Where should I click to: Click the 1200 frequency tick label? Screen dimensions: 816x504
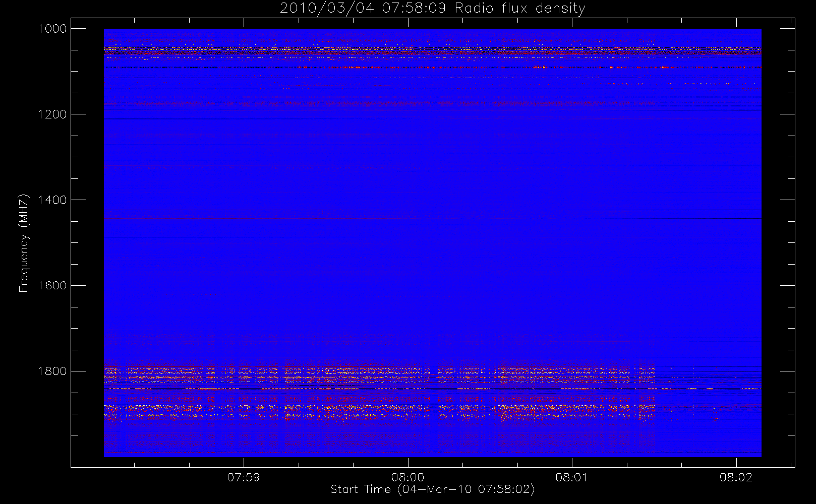[52, 114]
